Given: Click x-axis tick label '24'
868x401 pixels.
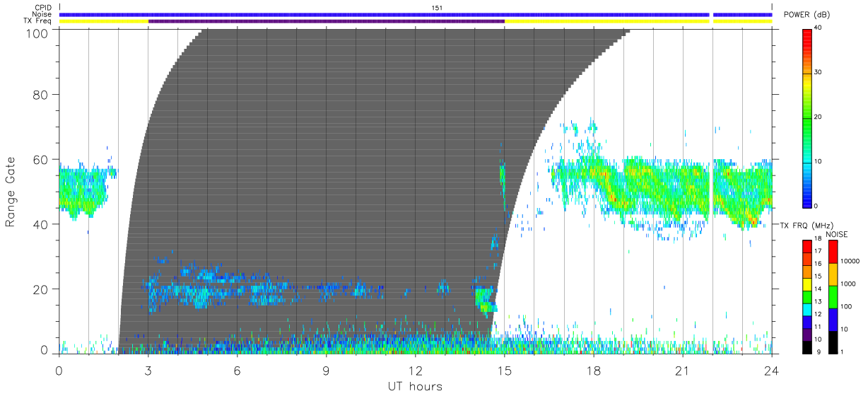Looking at the screenshot, I should pos(772,370).
